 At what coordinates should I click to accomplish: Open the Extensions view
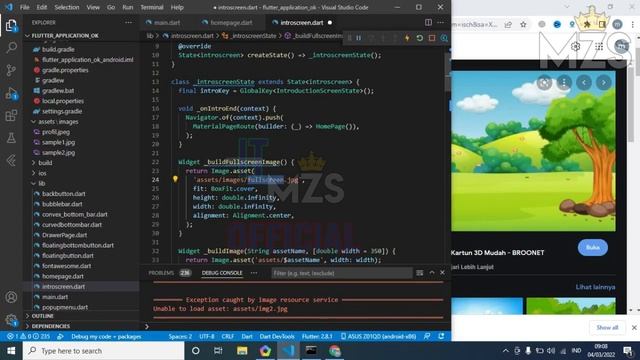[11, 116]
